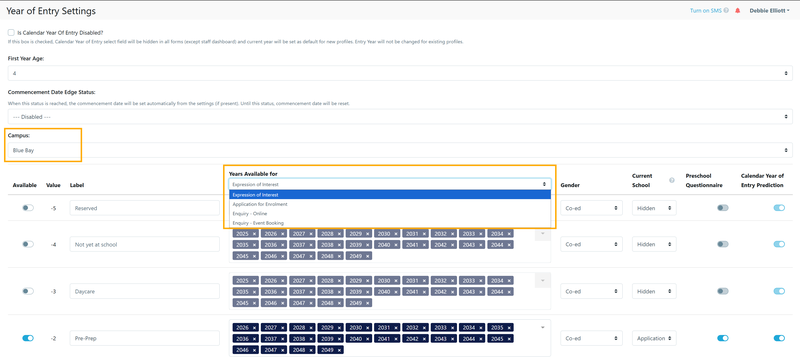Toggle Entry Prediction switch for Daycare row
Image resolution: width=800 pixels, height=360 pixels.
[779, 291]
